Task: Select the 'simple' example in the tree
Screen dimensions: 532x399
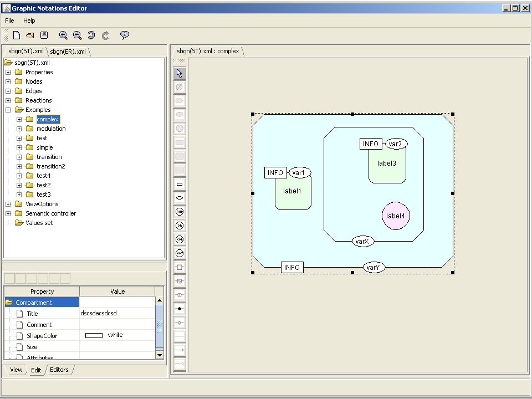Action: 45,147
